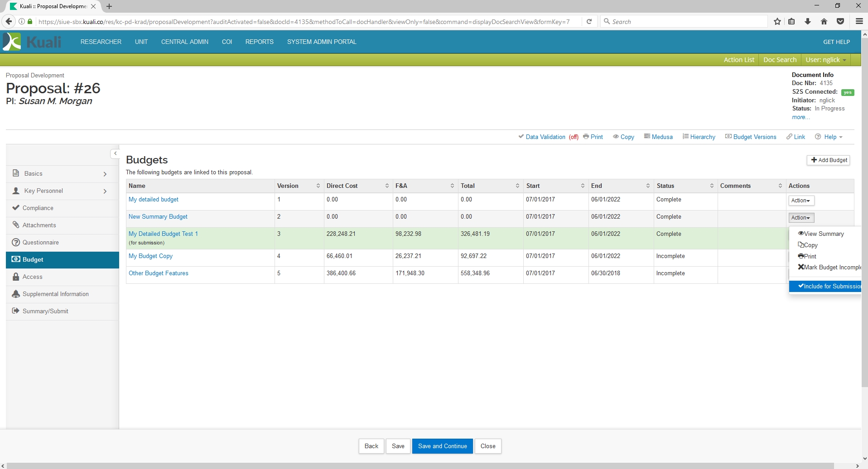
Task: Reload the page in browser
Action: click(x=589, y=21)
